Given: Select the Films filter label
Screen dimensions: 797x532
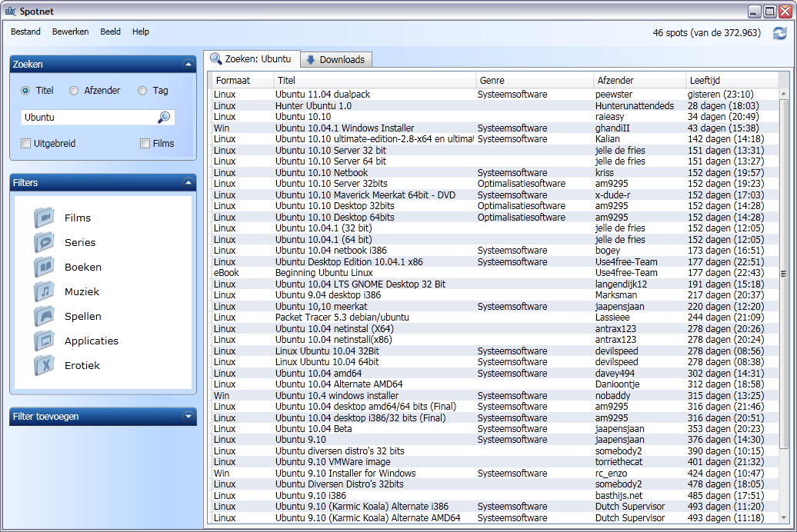Looking at the screenshot, I should coord(77,218).
